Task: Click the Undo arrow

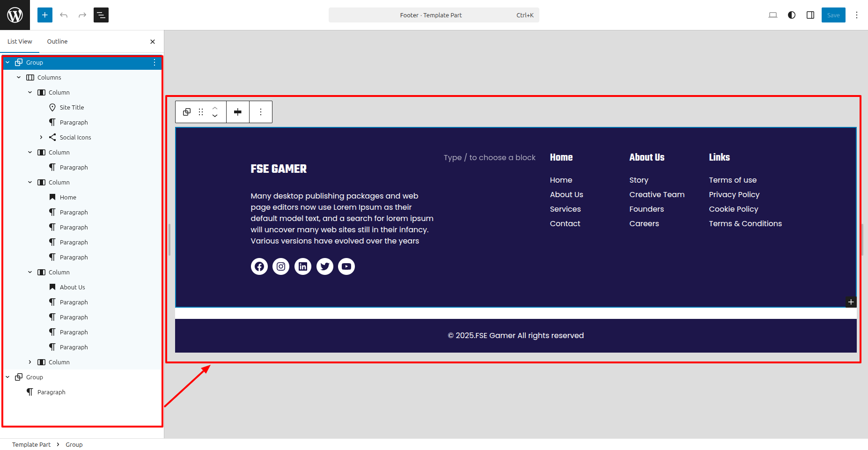Action: coord(64,15)
